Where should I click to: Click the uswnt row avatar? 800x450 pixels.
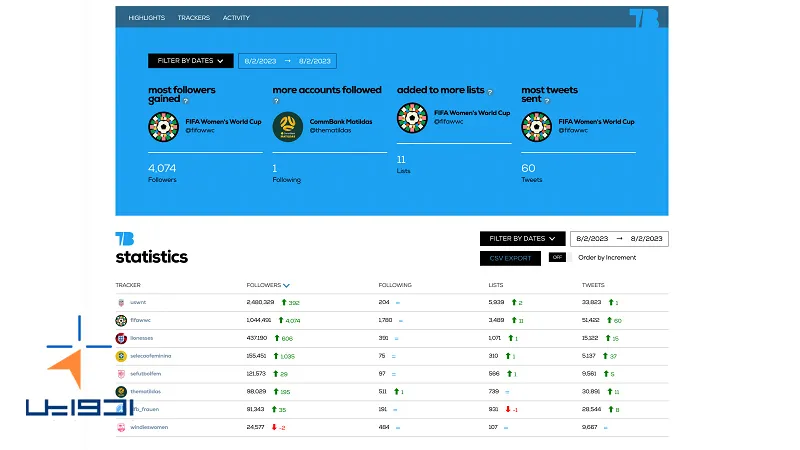[121, 303]
